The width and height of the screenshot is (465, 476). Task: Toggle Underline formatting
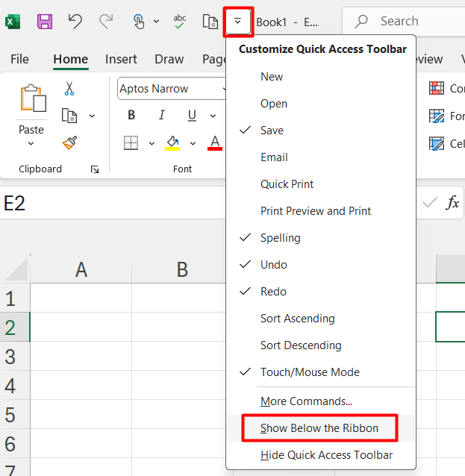pos(192,115)
